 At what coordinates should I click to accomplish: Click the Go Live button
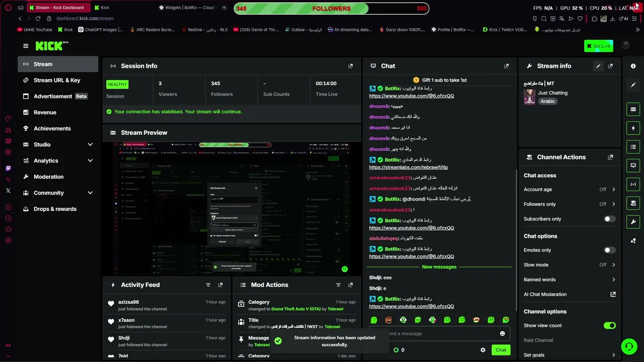point(599,46)
